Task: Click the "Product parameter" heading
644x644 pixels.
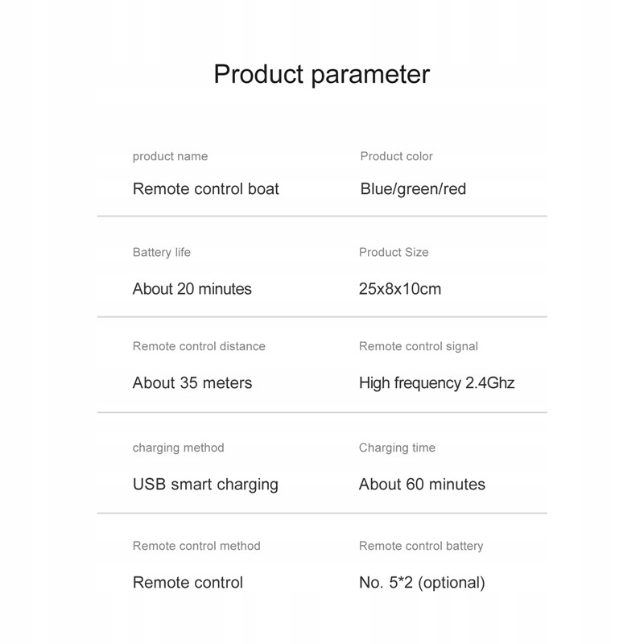Action: pyautogui.click(x=321, y=74)
